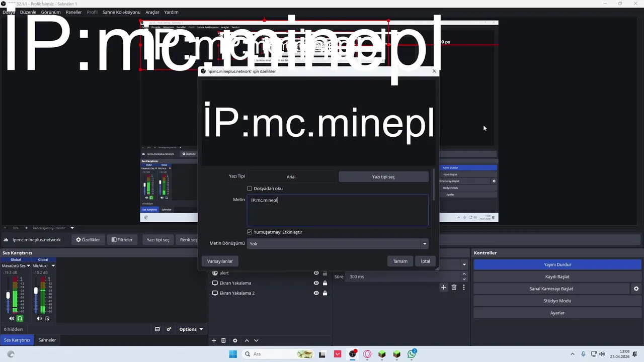The width and height of the screenshot is (644, 362).
Task: Open Mic/Aux channel dropdown arrow
Action: click(x=53, y=265)
